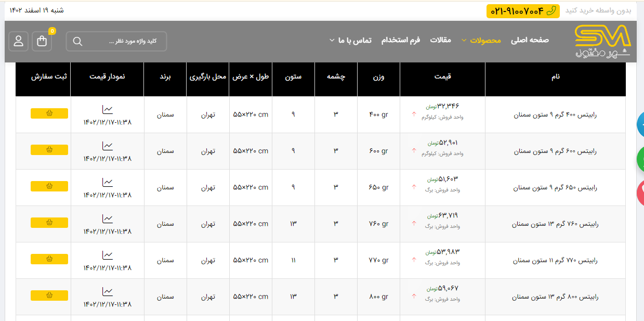The width and height of the screenshot is (644, 321).
Task: Open price chart icon for رابیتس 760 گرم
Action: pos(107,219)
